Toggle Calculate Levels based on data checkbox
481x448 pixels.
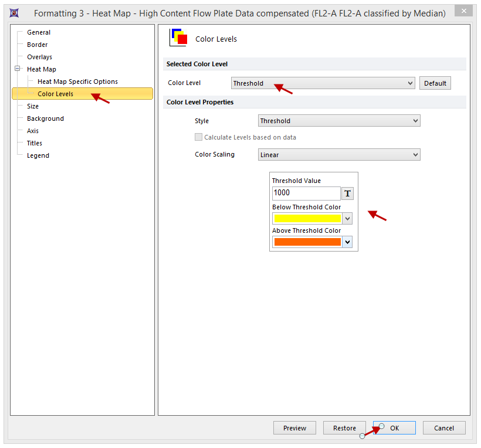(x=199, y=137)
